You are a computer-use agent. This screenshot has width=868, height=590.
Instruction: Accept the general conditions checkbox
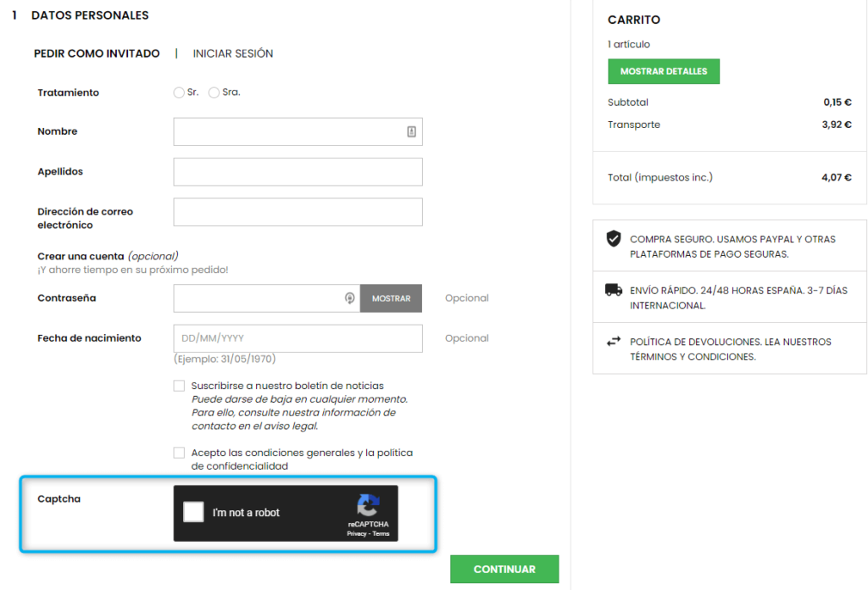point(179,453)
